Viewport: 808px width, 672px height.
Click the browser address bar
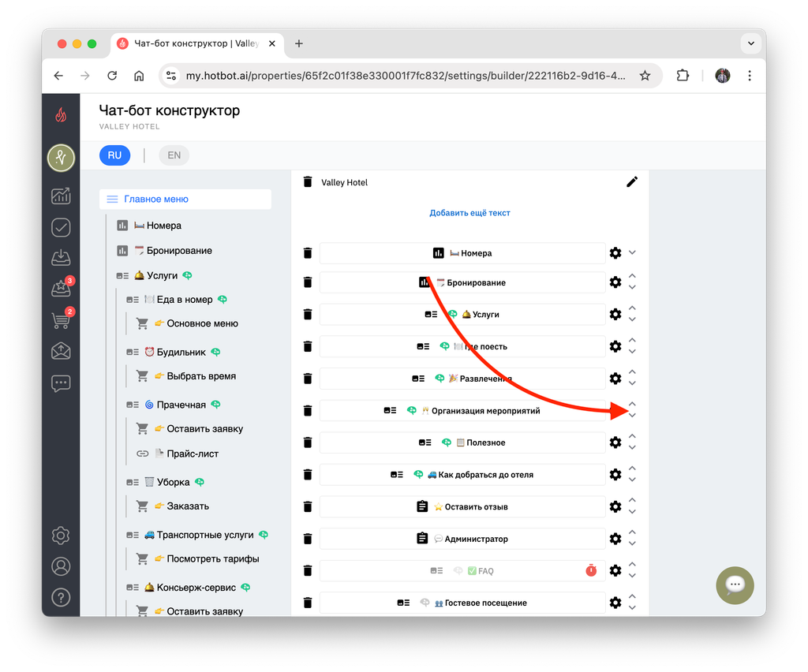click(x=406, y=76)
